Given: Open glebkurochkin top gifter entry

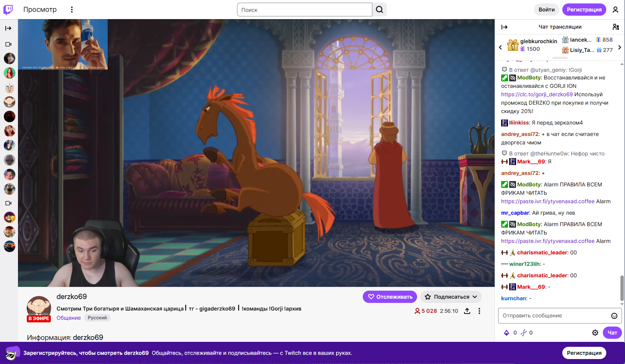Looking at the screenshot, I should 532,45.
